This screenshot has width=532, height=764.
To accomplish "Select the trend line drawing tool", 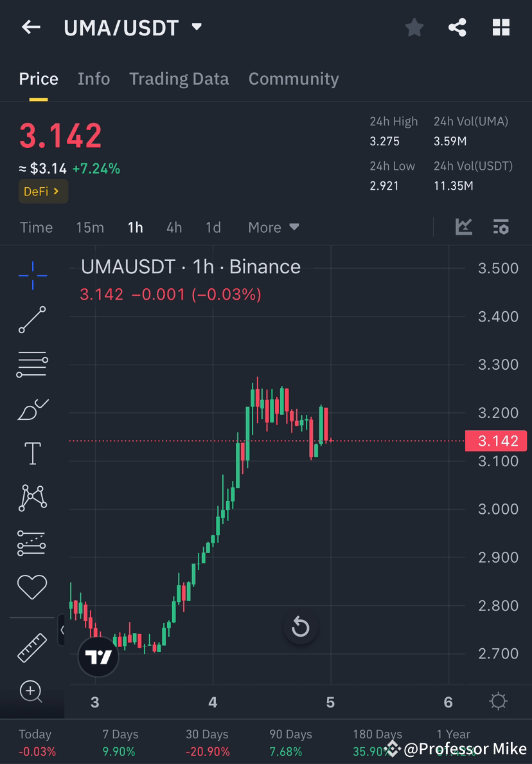I will (32, 319).
